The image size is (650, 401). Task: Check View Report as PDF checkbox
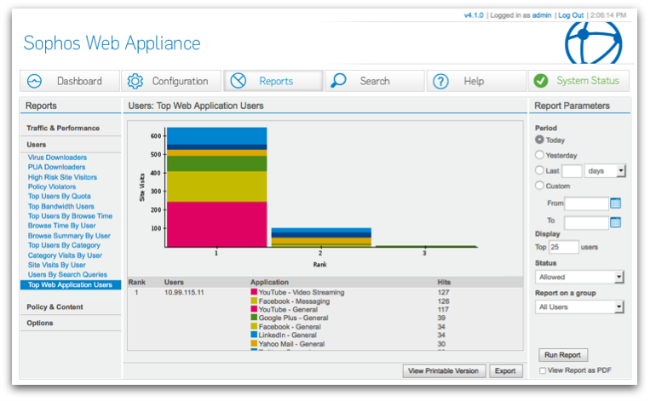(542, 371)
